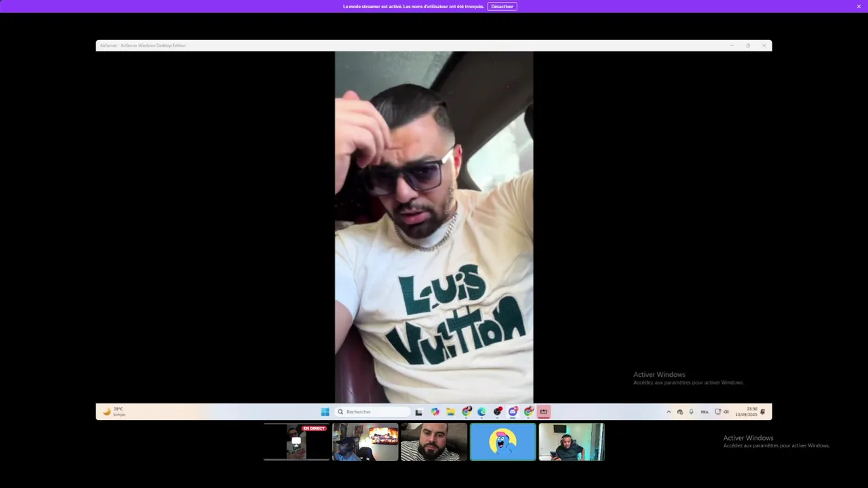Select the bearded man in striped shirt tile
This screenshot has width=868, height=488.
pyautogui.click(x=434, y=442)
